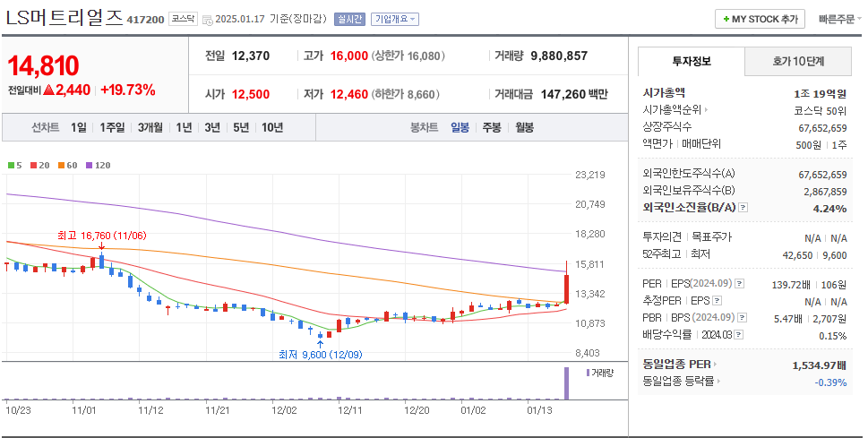Viewport: 868px width, 438px height.
Task: Select the 투자정보 tab
Action: (x=691, y=61)
